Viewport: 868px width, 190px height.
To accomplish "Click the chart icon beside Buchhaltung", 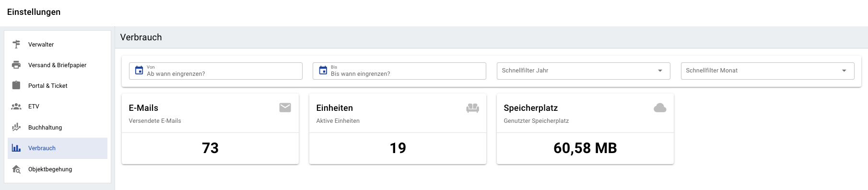I will [x=16, y=127].
